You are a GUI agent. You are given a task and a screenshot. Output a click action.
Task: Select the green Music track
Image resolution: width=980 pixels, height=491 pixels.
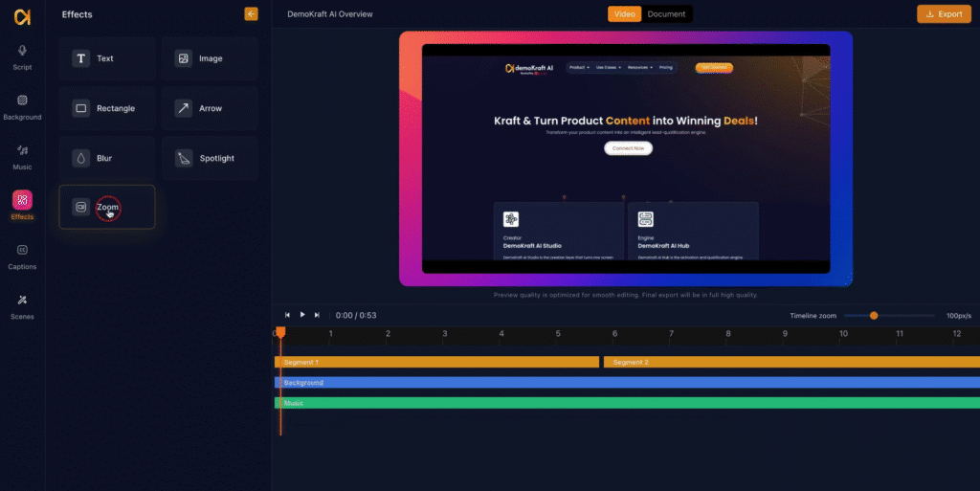click(x=627, y=403)
